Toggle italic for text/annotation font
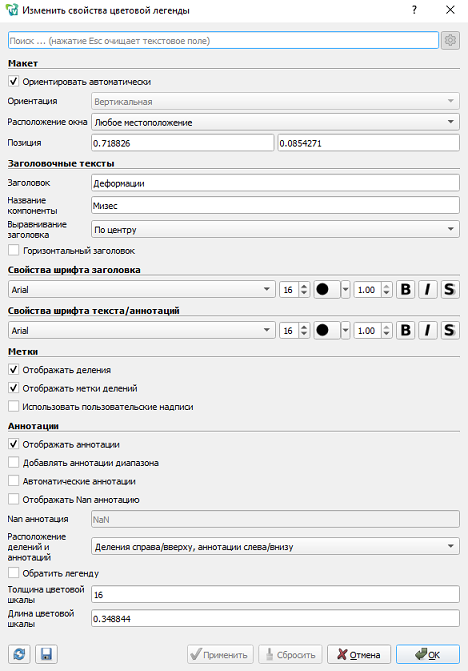The height and width of the screenshot is (671, 468). pos(428,330)
